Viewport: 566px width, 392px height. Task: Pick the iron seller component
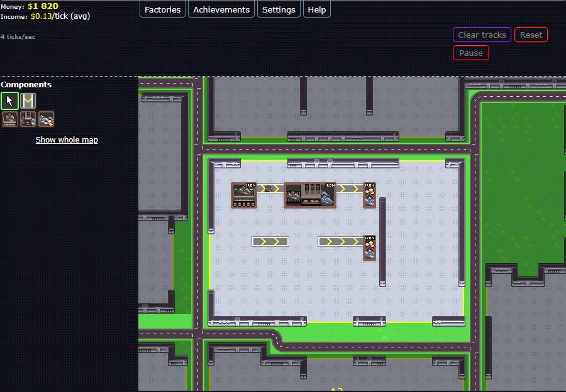(46, 119)
